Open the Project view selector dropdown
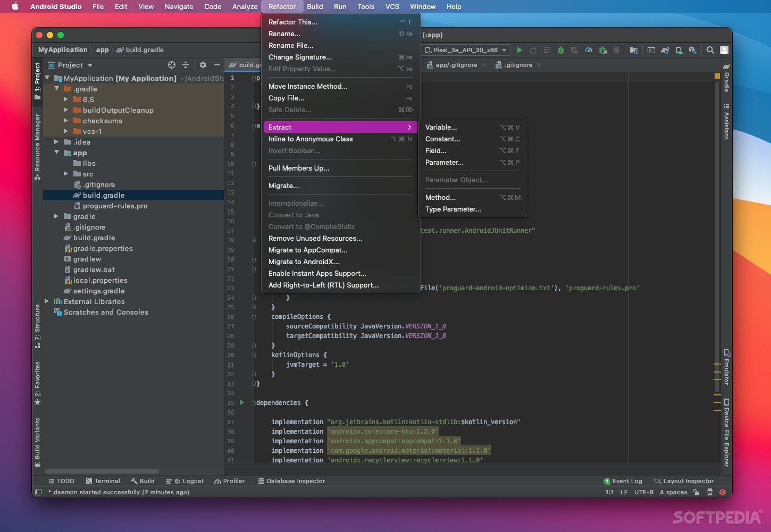The width and height of the screenshot is (771, 532). [70, 65]
